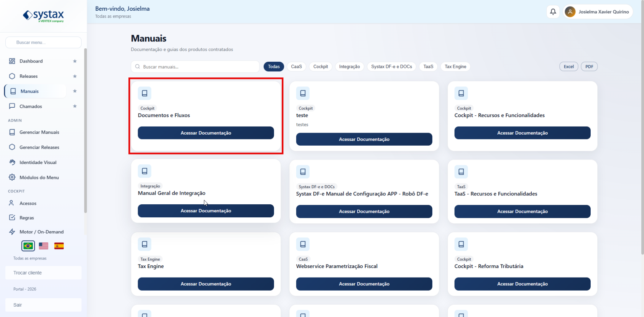Click the Acessos person icon

pos(11,203)
